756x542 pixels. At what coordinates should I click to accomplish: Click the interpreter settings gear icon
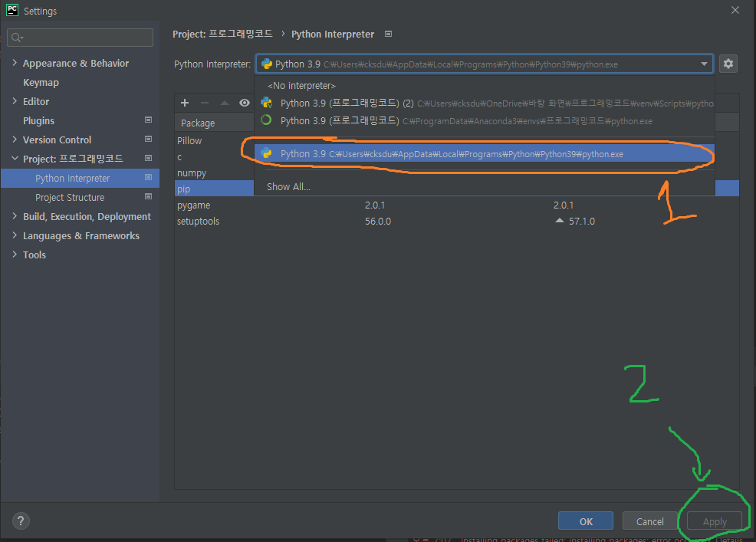(728, 64)
